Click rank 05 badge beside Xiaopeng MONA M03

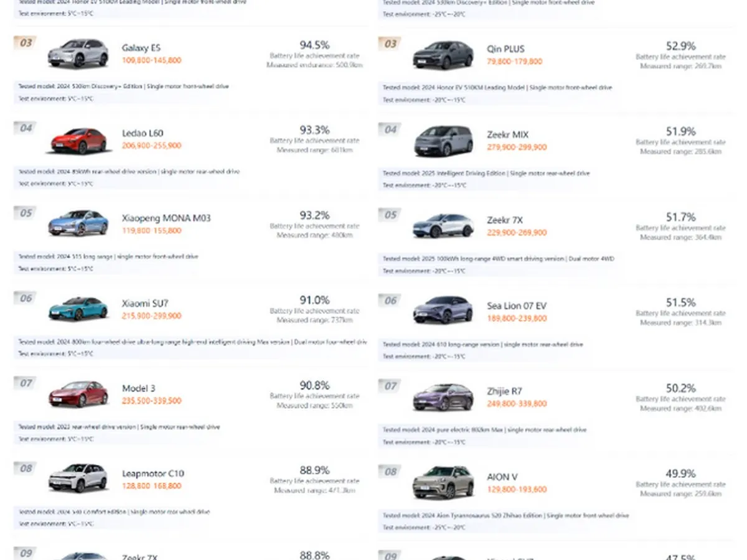pos(25,213)
